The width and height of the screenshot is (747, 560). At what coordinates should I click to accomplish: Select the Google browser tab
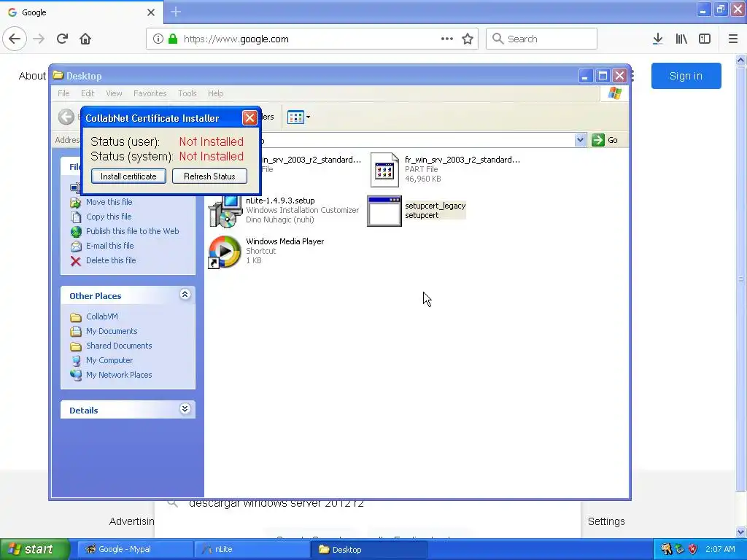click(x=82, y=12)
